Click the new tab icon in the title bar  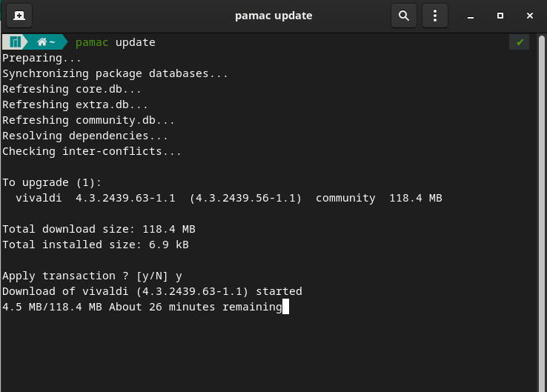(x=19, y=16)
